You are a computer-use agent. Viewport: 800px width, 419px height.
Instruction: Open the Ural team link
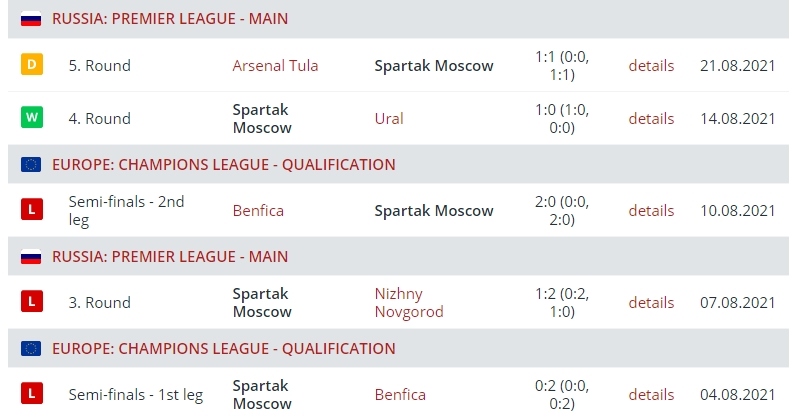pos(389,118)
